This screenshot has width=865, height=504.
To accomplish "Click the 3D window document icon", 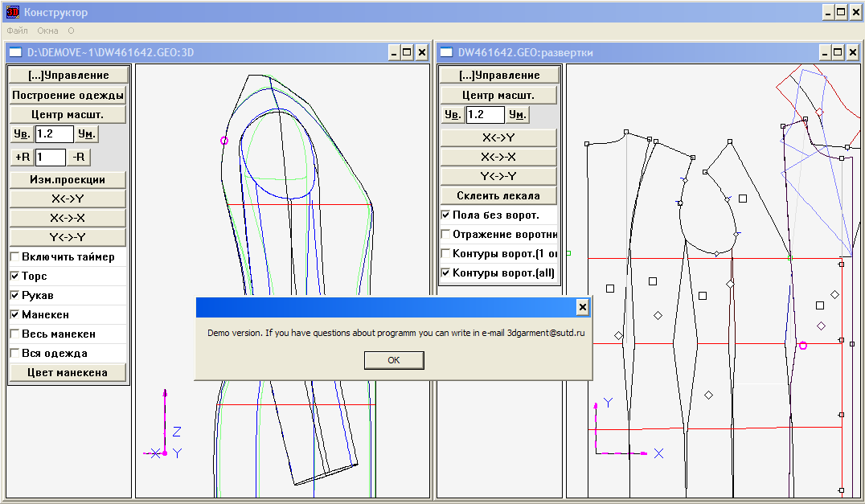I will click(15, 53).
